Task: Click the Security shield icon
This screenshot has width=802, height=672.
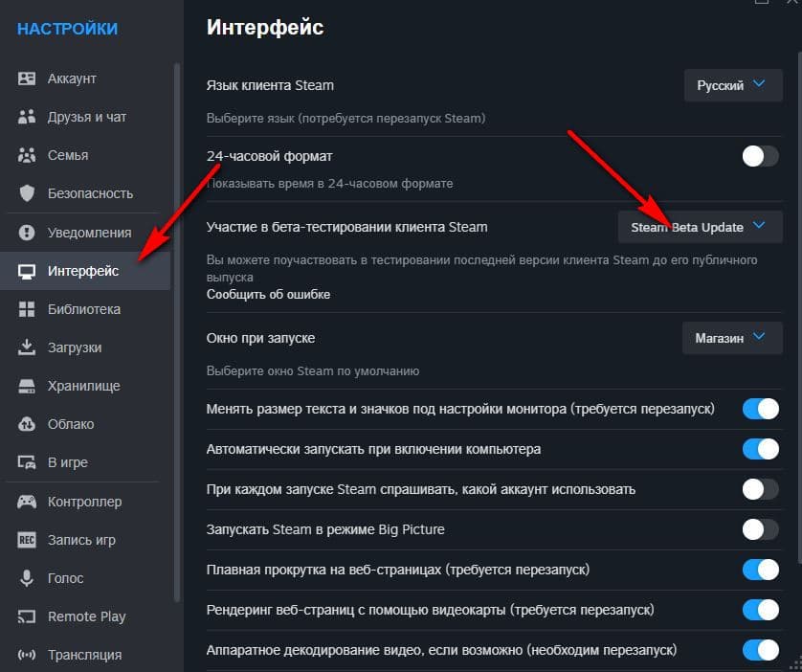Action: [28, 193]
